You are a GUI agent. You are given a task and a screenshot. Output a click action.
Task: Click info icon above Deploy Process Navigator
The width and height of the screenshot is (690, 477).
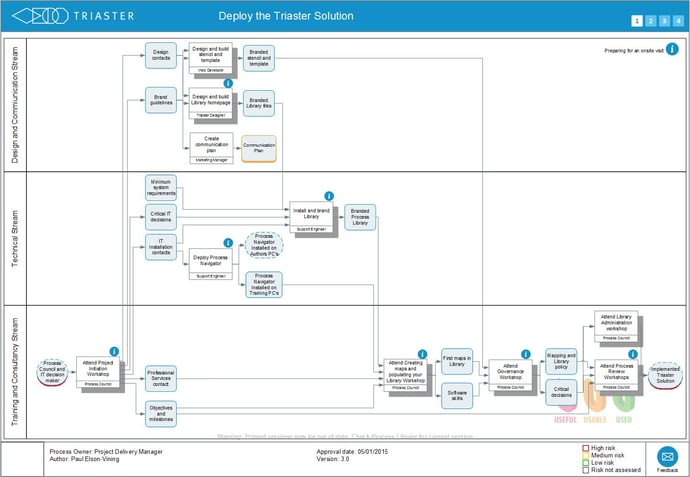(x=228, y=243)
